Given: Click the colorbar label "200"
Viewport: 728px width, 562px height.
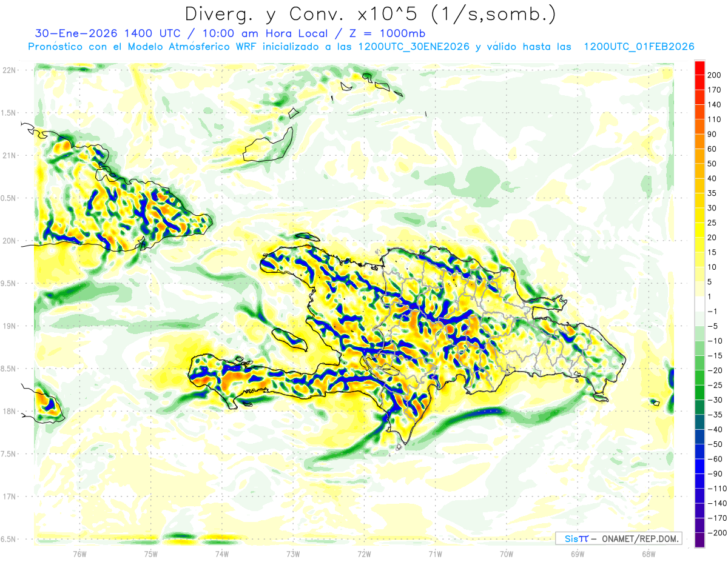Looking at the screenshot, I should [715, 75].
